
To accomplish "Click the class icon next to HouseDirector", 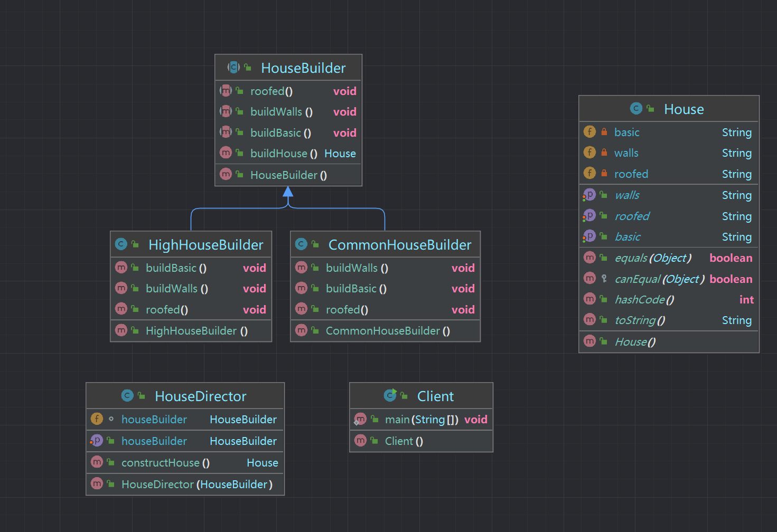I will [x=127, y=395].
